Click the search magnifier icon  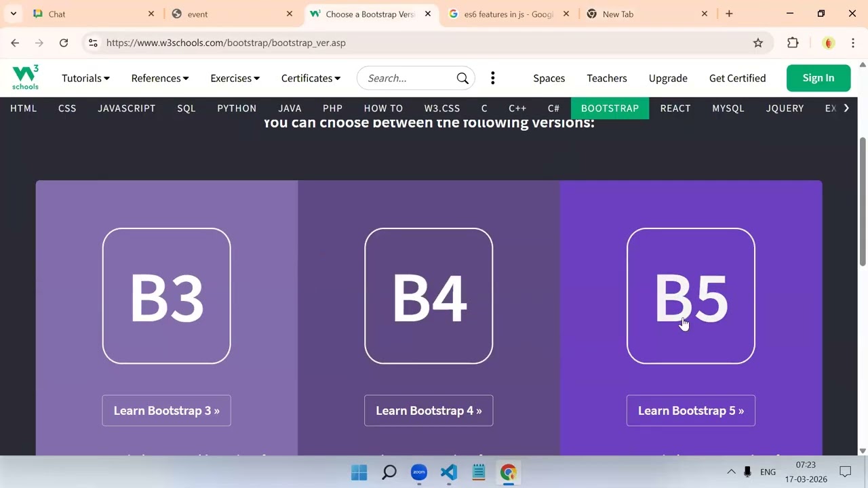(x=462, y=78)
